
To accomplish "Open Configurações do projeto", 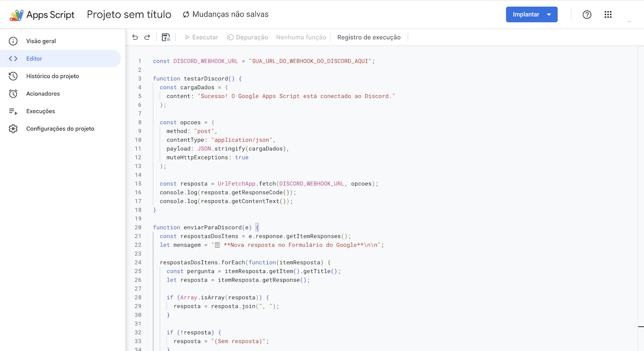I will click(x=60, y=129).
